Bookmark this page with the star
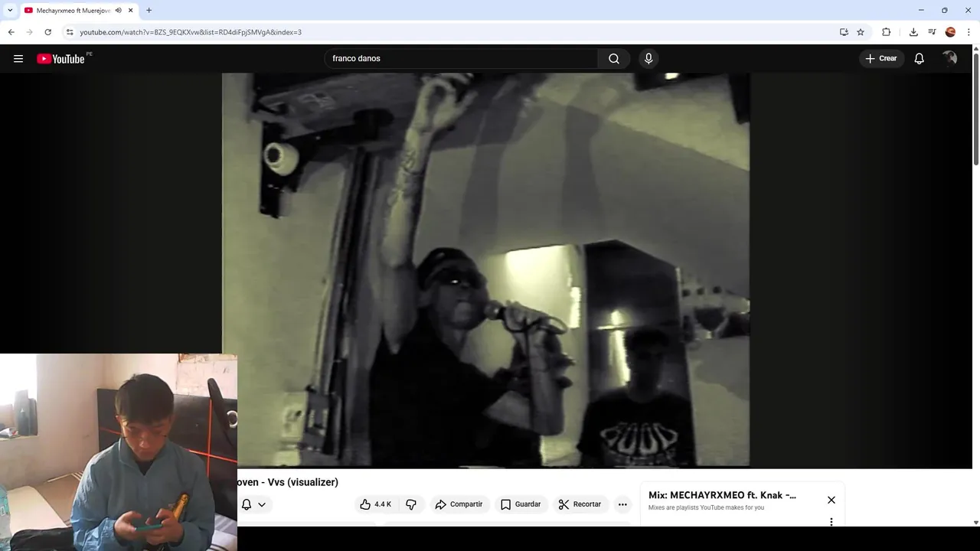 (x=861, y=32)
